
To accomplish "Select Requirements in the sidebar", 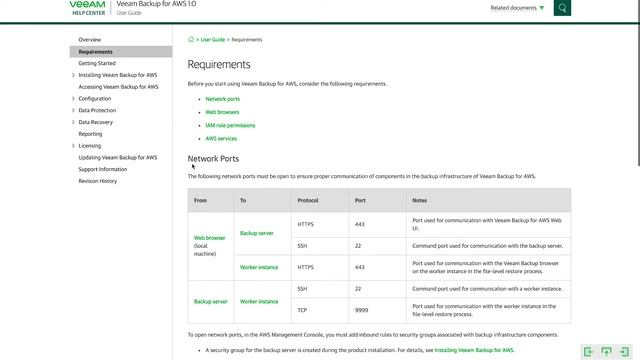I will (x=121, y=51).
